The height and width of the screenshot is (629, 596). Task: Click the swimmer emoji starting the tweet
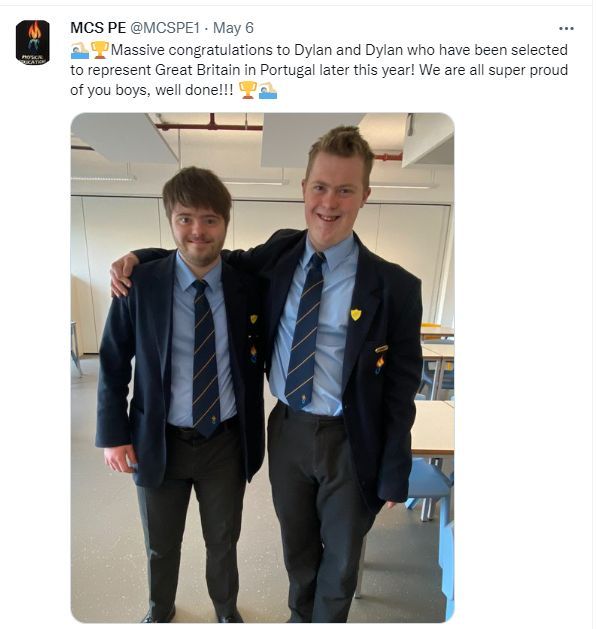pos(79,50)
